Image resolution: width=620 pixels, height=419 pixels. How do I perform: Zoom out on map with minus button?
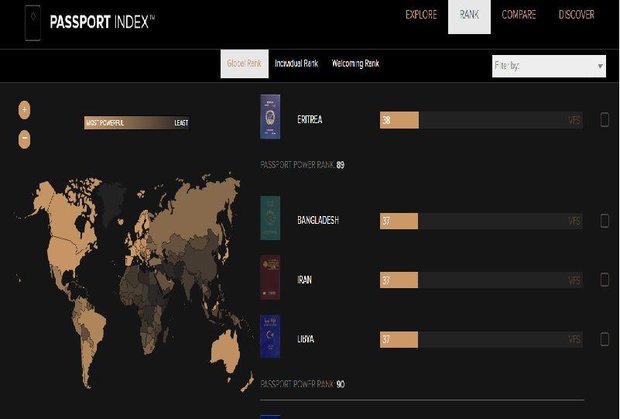point(24,139)
